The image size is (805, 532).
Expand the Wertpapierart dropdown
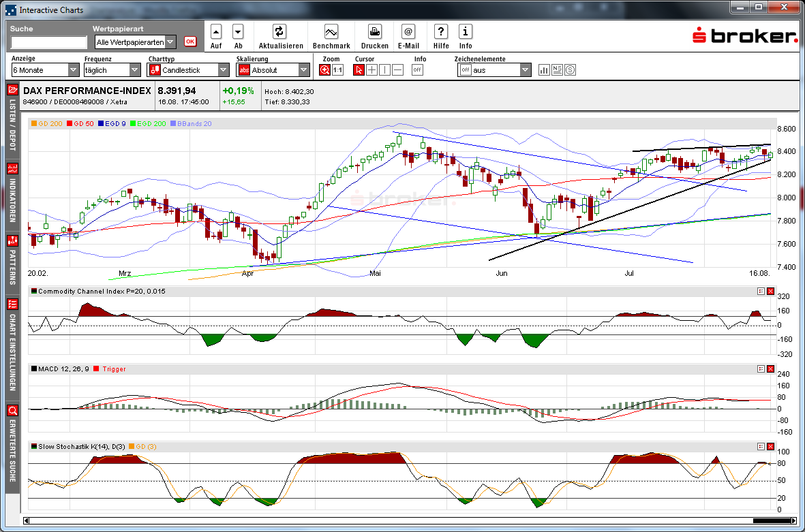click(x=171, y=42)
